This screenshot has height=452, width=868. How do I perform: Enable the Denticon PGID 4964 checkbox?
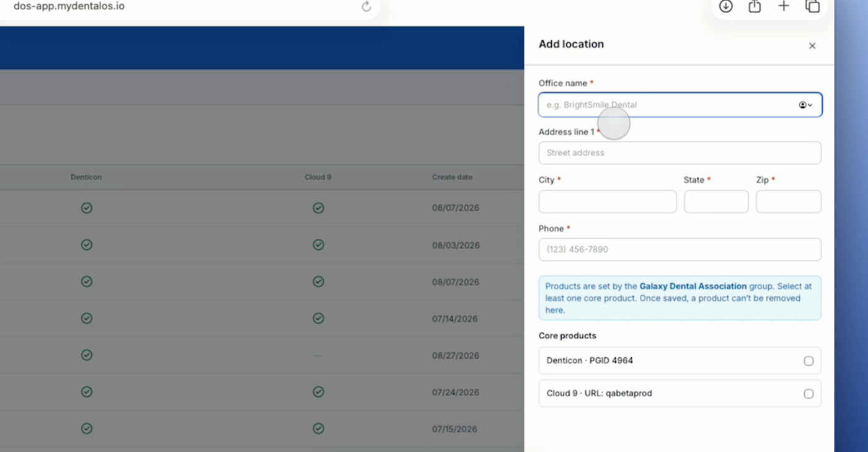coord(808,361)
